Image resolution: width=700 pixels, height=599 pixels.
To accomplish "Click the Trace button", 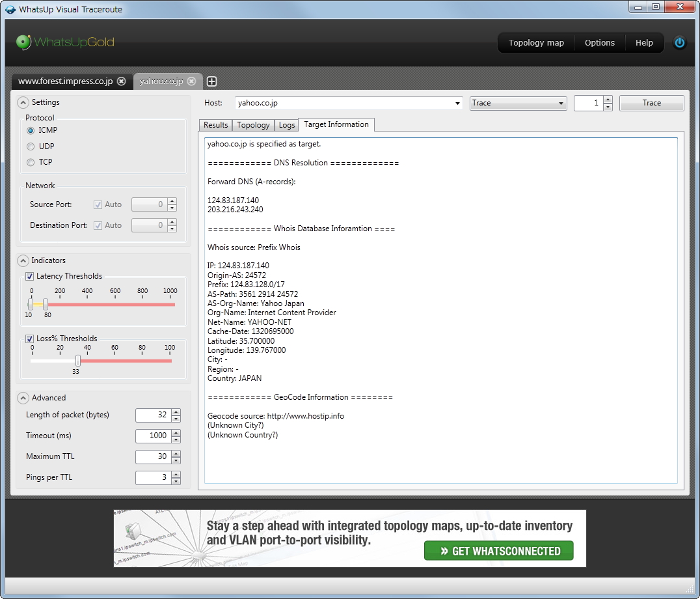I will (x=651, y=103).
